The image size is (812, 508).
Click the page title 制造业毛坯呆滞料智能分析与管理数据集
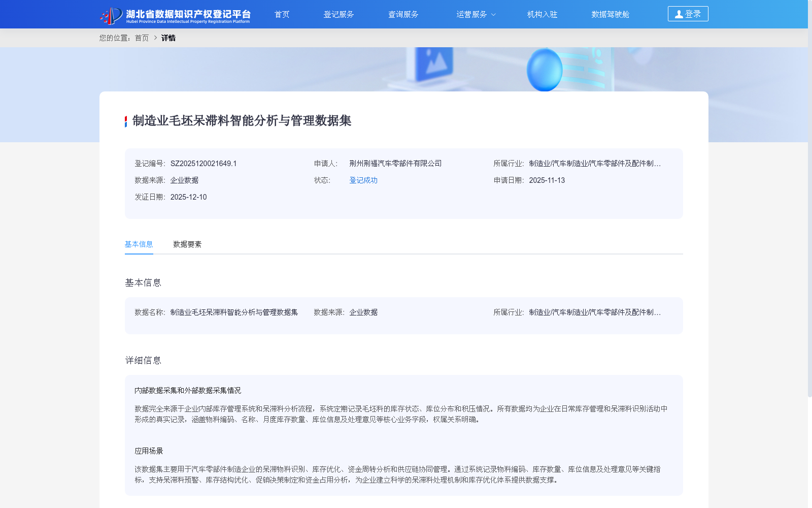(x=242, y=121)
